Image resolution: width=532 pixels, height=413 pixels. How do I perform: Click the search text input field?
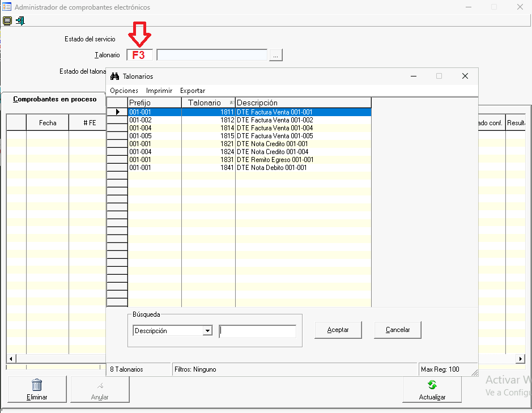[x=258, y=331]
